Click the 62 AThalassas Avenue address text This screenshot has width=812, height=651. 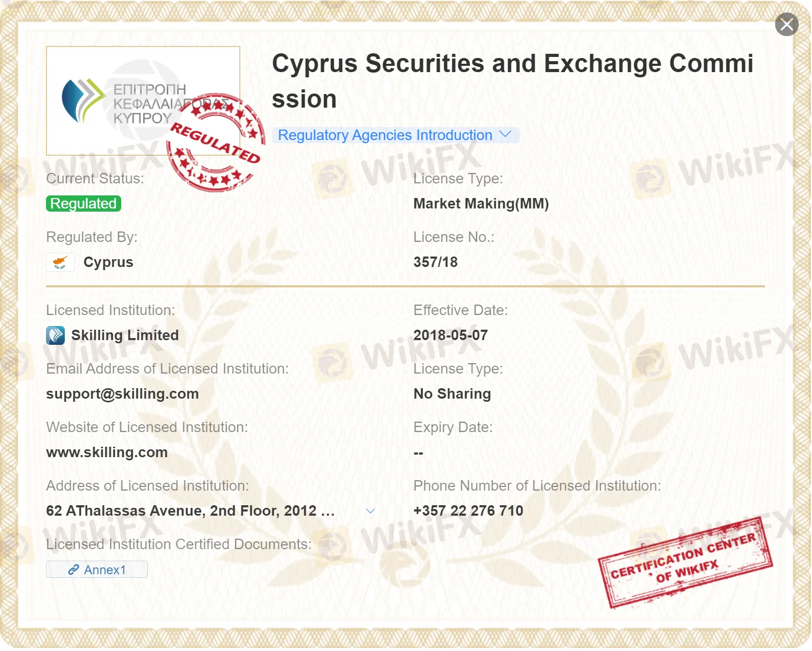[190, 511]
